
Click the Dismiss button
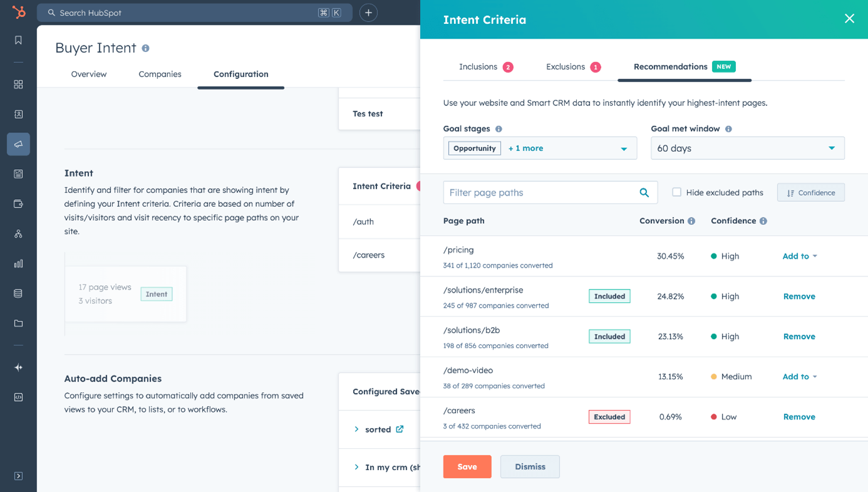[530, 467]
